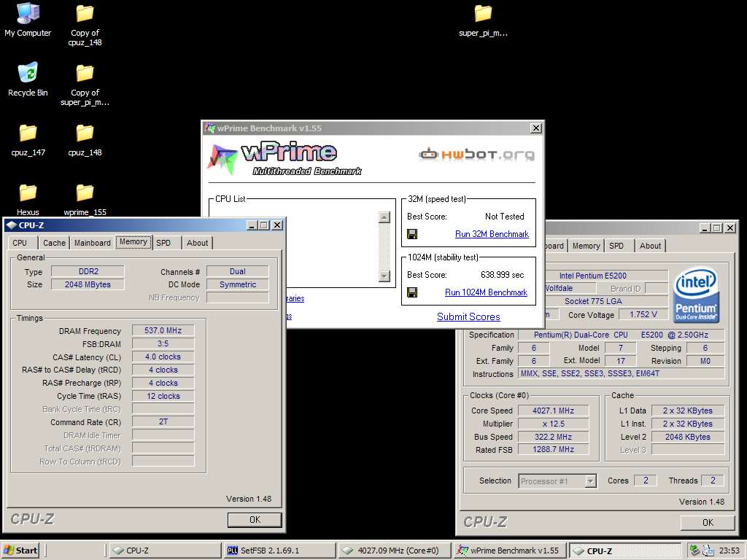
Task: Click the CAS# Latency 4.0 clocks value
Action: 163,357
